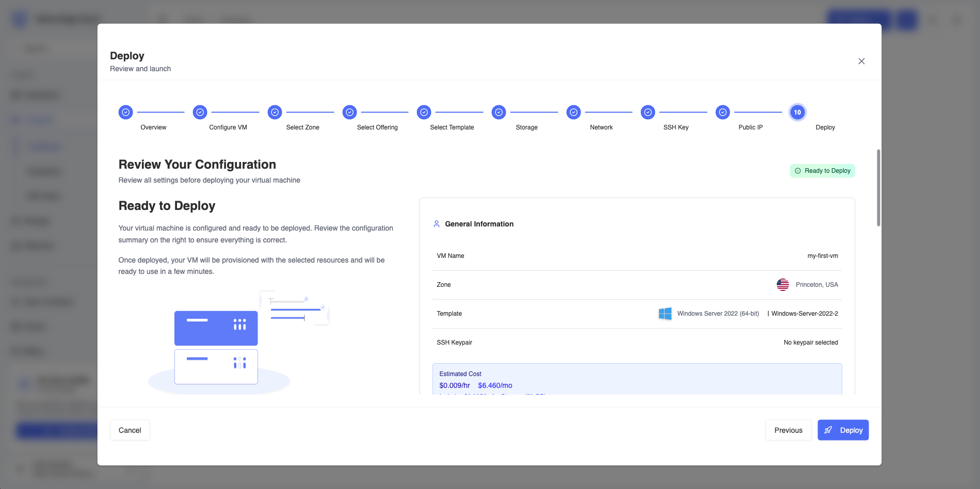Click the Public IP step circle
The height and width of the screenshot is (489, 980).
pos(722,112)
